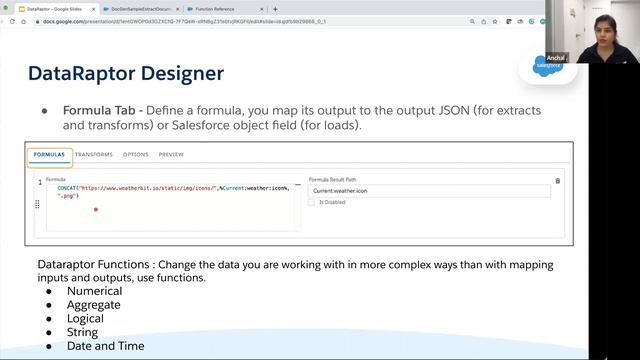Image resolution: width=640 pixels, height=360 pixels.
Task: Switch to the TRANSFORMS tab
Action: pyautogui.click(x=94, y=155)
